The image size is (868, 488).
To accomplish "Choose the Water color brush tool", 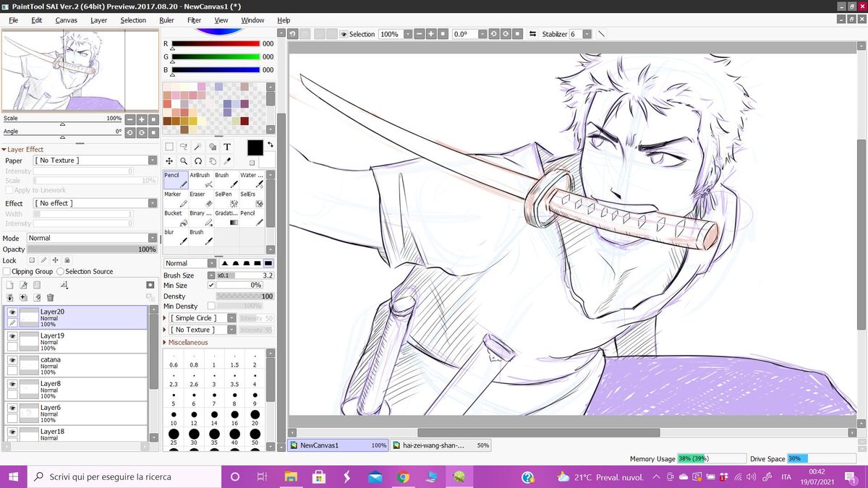I will (x=251, y=180).
